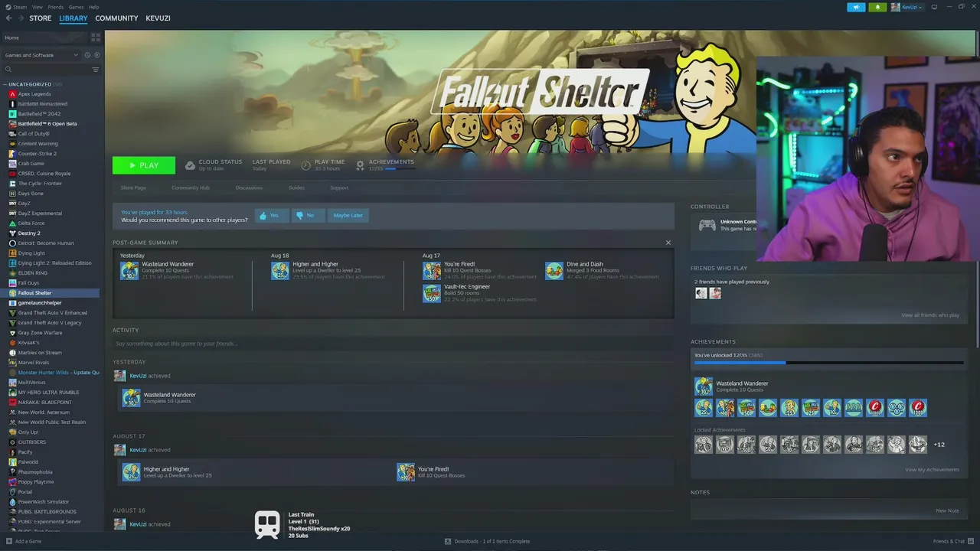980x551 pixels.
Task: Close the Post-Game Summary panel
Action: tap(668, 243)
